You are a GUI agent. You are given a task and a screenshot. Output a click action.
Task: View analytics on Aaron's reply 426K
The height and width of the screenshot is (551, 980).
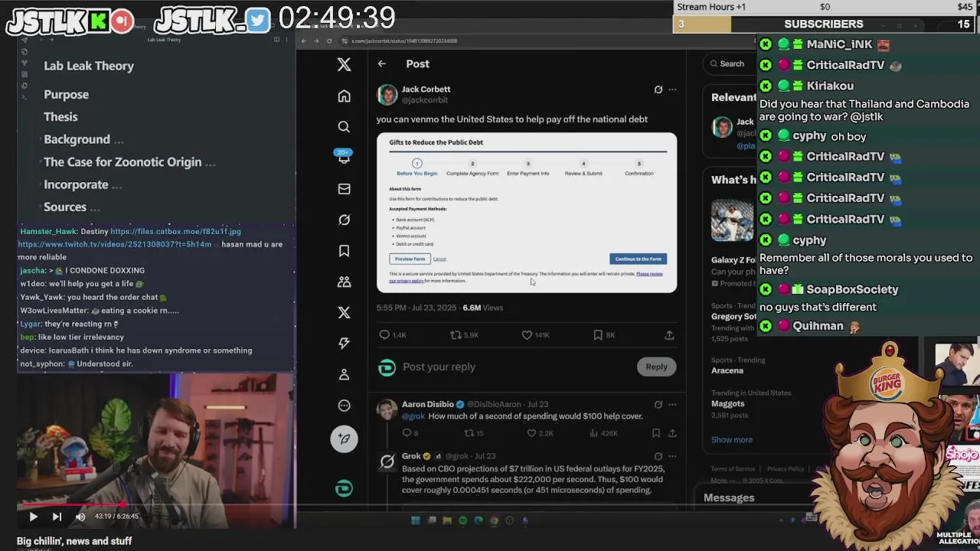click(604, 433)
